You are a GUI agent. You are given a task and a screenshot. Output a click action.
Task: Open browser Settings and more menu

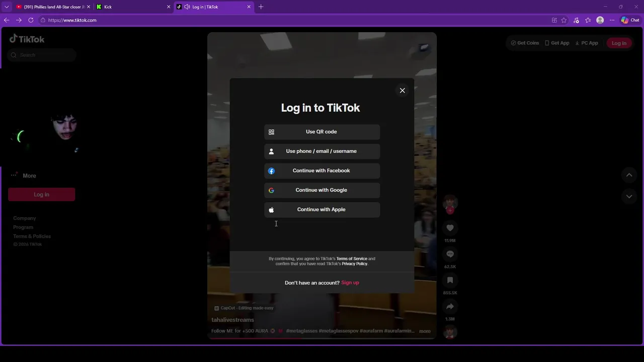612,20
